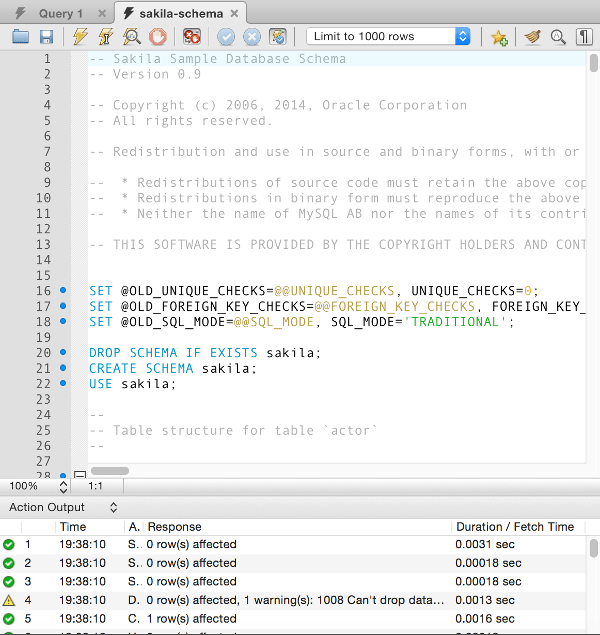Open the Action Output selector

63,507
